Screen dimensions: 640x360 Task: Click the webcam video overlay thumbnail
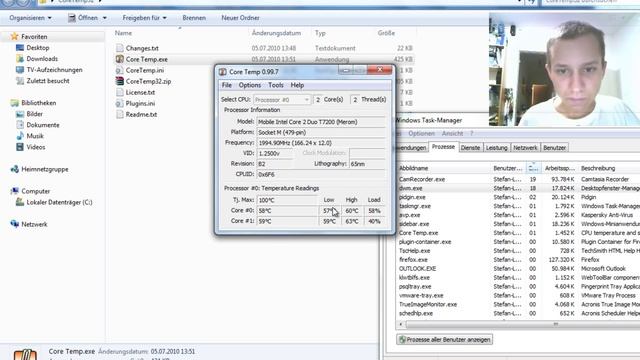coord(564,69)
